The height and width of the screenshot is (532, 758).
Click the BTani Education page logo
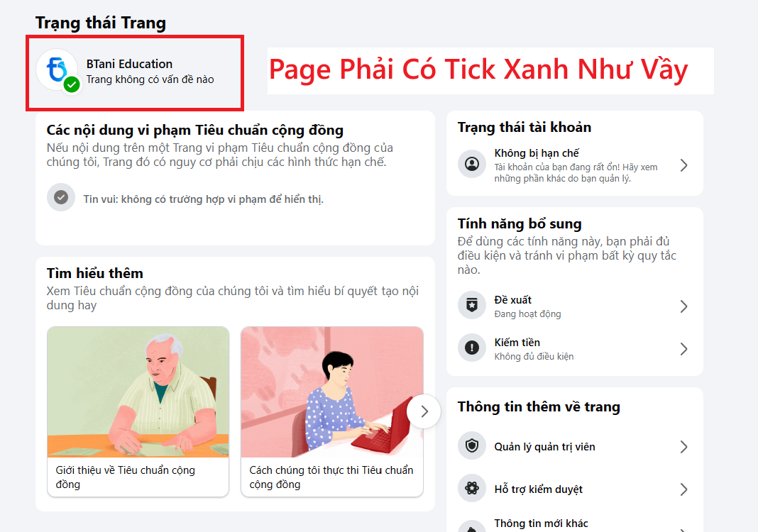pyautogui.click(x=57, y=70)
